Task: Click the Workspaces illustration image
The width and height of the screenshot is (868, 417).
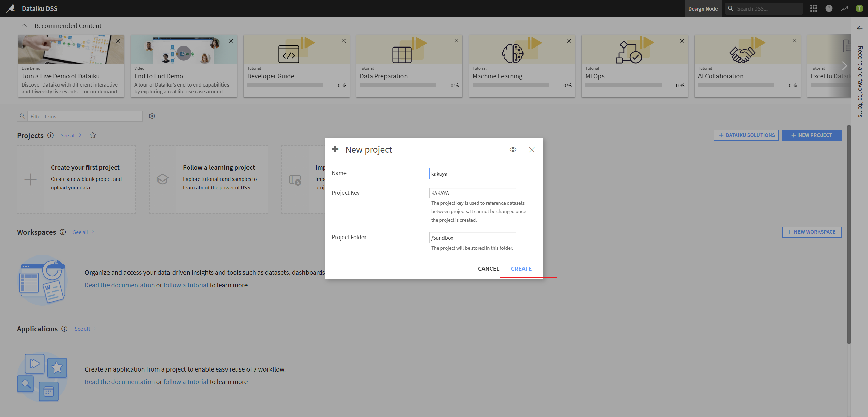Action: (42, 280)
